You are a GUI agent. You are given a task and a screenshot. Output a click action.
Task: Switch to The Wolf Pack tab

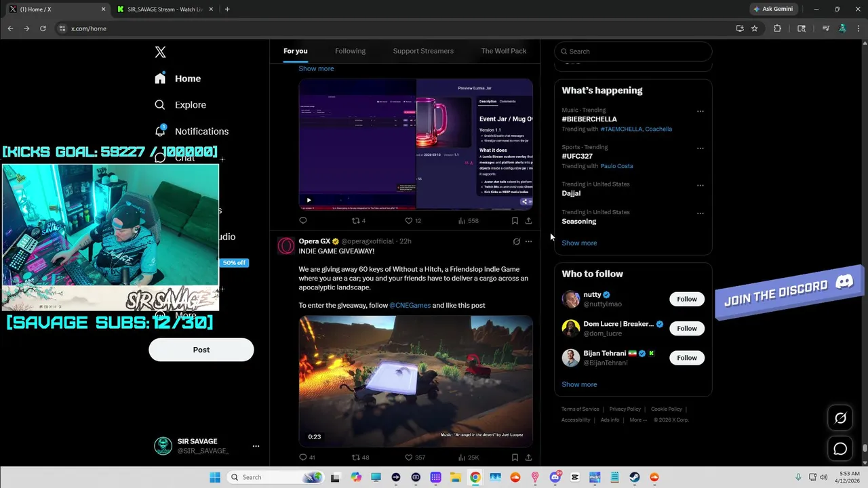point(503,51)
